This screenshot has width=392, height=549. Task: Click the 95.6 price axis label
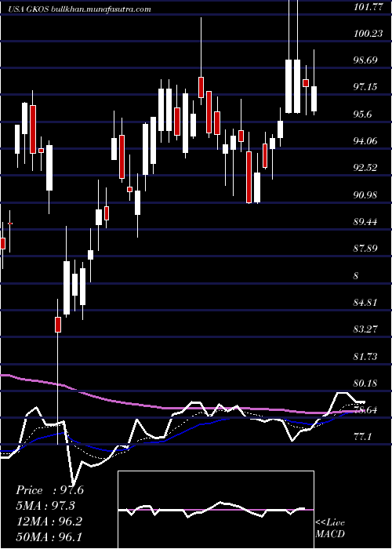pos(363,115)
